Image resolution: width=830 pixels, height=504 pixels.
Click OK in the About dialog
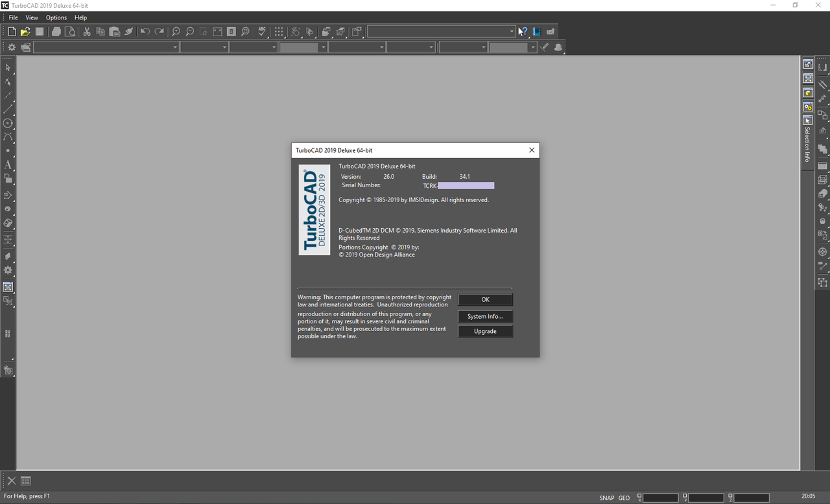click(485, 299)
